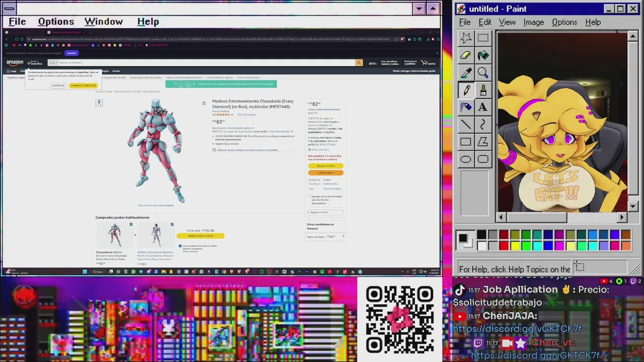Tick the gift receipt checkbox
The image size is (644, 362).
click(309, 197)
